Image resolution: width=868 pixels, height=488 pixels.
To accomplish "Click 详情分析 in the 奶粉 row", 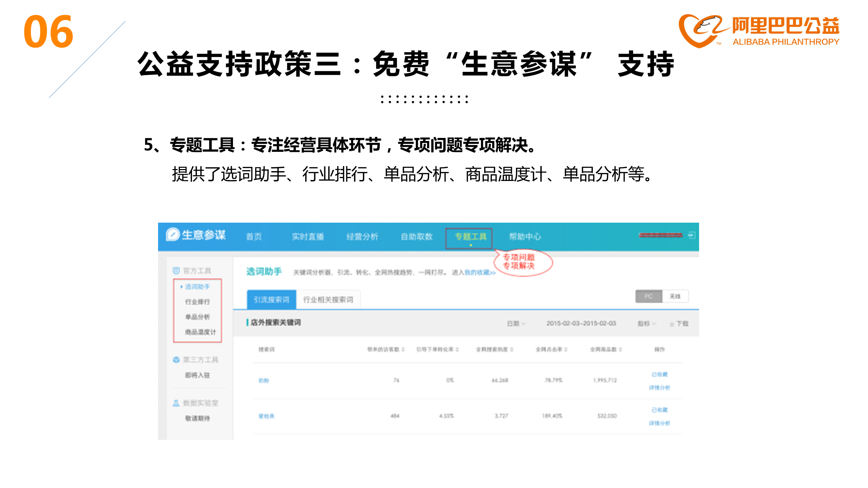I will coord(660,388).
